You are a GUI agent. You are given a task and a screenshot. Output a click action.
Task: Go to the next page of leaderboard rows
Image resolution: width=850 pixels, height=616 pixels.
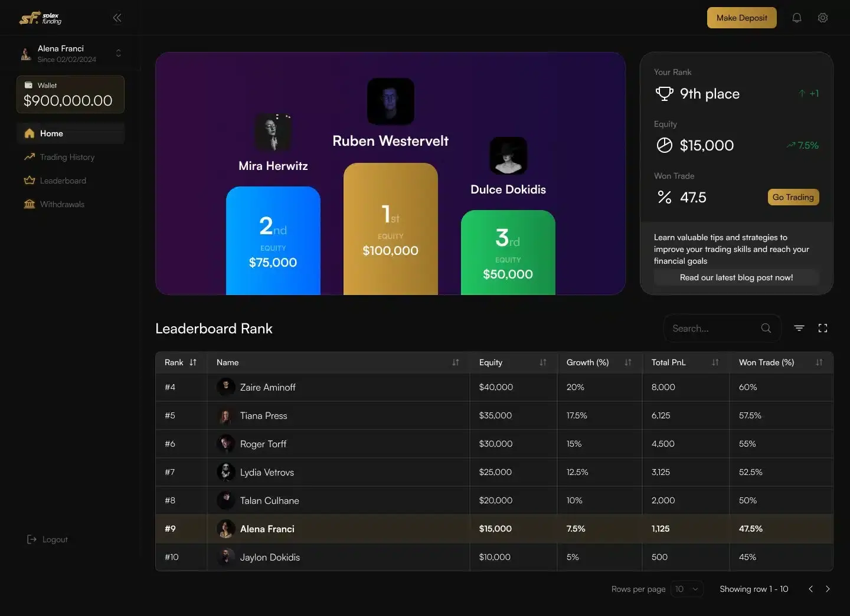click(828, 589)
